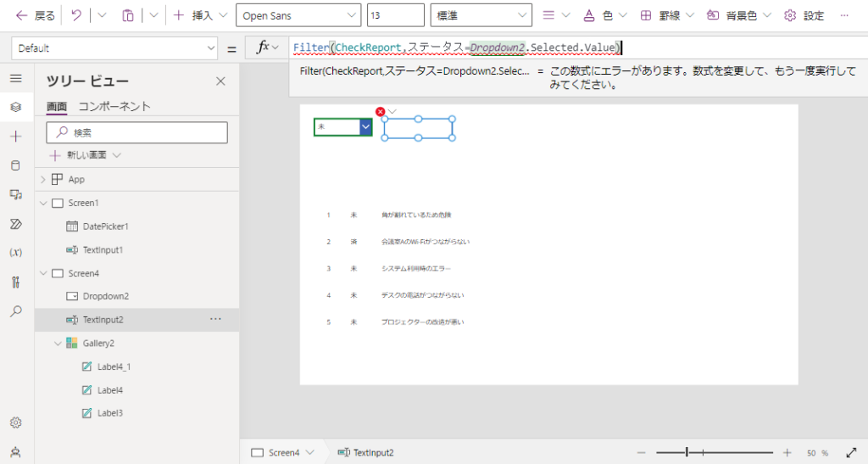Click 新しい画面 new screen button
868x464 pixels.
[x=86, y=155]
